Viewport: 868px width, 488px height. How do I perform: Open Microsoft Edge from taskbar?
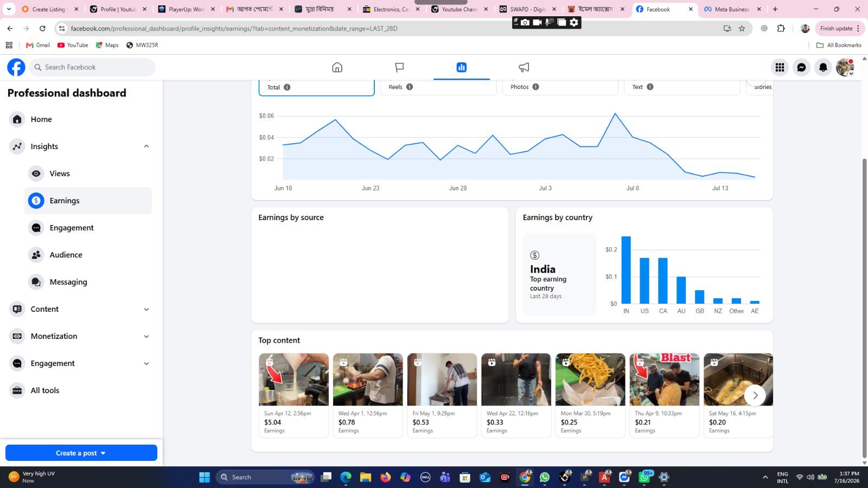(346, 477)
